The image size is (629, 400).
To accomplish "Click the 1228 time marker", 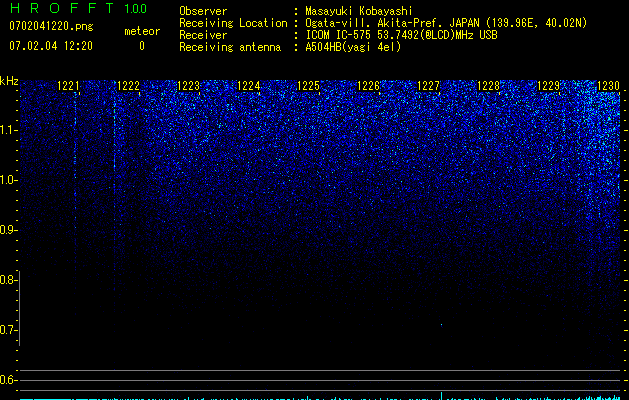I will (488, 86).
